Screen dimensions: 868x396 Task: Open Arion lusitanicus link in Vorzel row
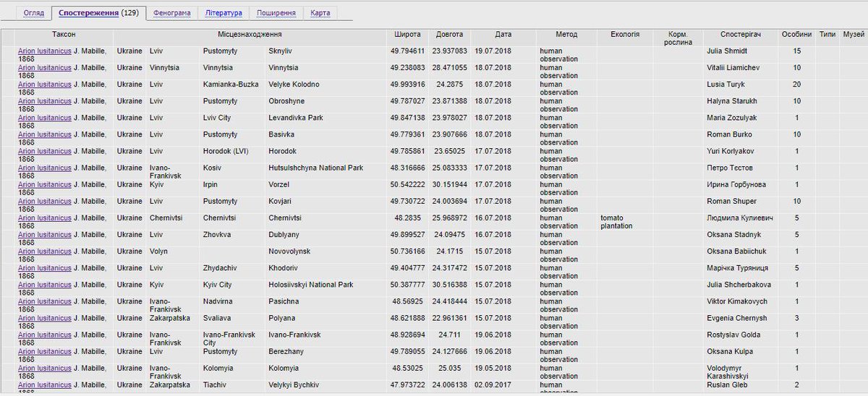point(45,184)
